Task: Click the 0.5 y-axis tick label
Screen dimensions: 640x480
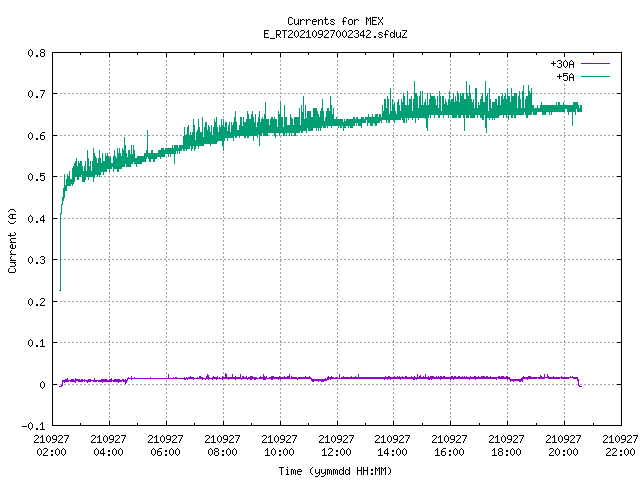Action: tap(36, 177)
